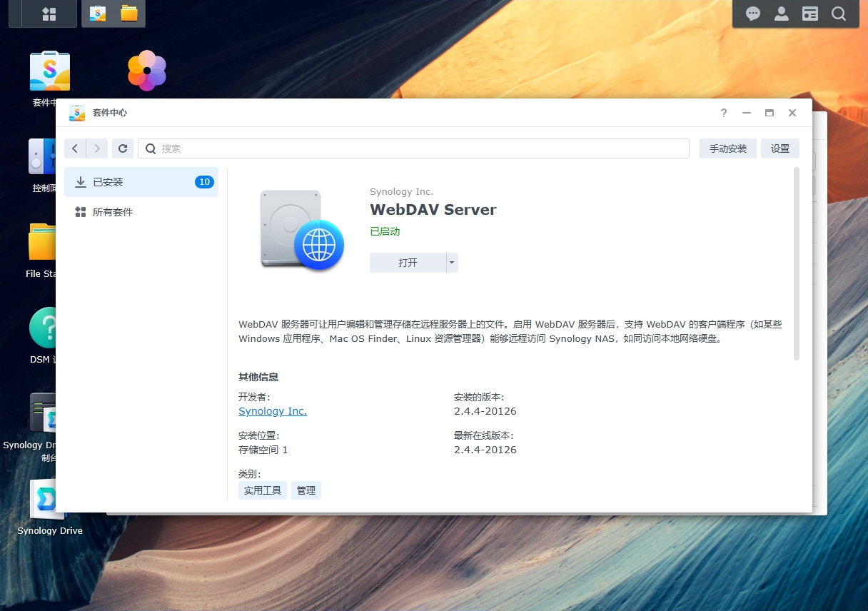Click the 手动安装 button
This screenshot has height=611, width=868.
(727, 148)
